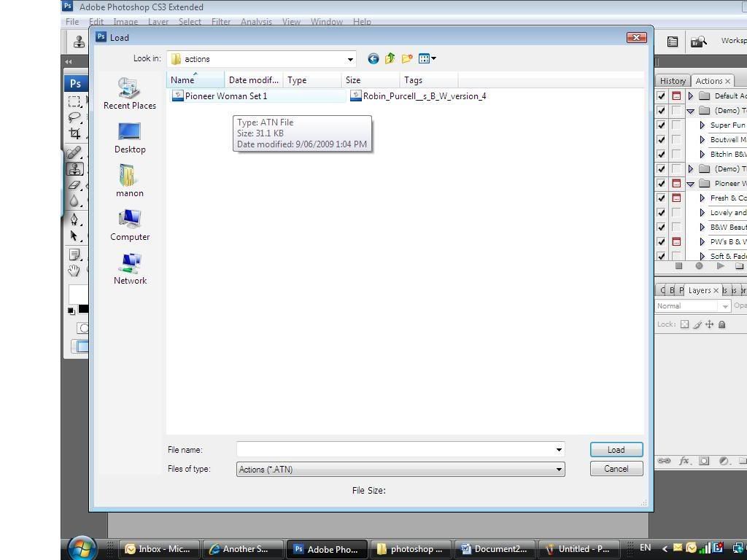Toggle dialog box for Pioneer Woman set
This screenshot has width=747, height=560.
(x=676, y=184)
